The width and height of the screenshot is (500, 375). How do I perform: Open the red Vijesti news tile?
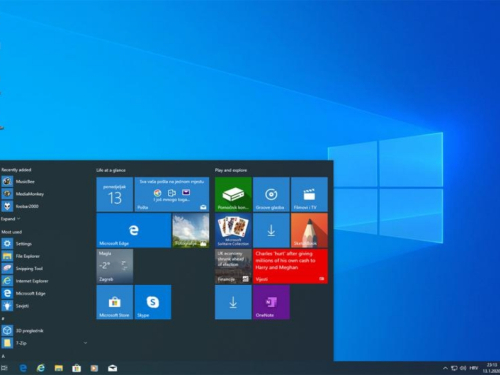pyautogui.click(x=290, y=266)
